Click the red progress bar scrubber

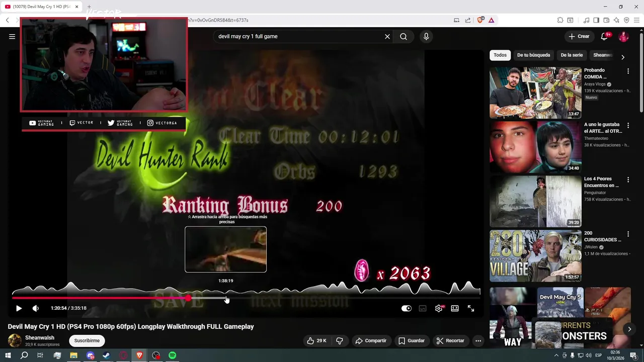[188, 298]
